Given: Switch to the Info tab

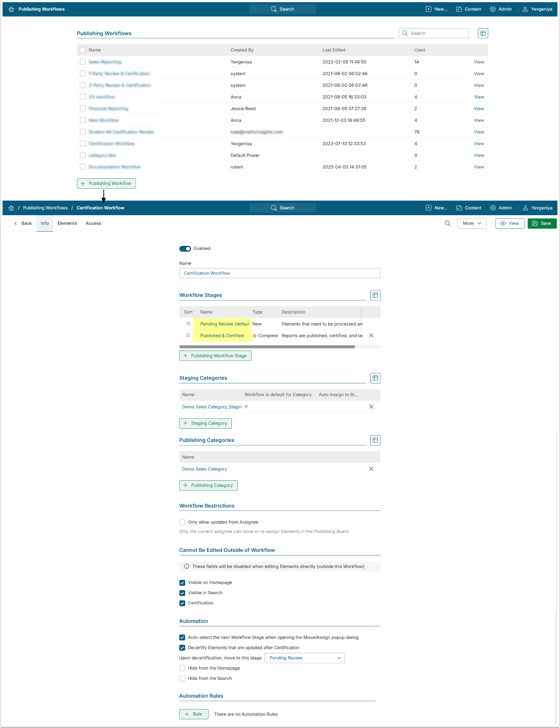Looking at the screenshot, I should (x=45, y=224).
